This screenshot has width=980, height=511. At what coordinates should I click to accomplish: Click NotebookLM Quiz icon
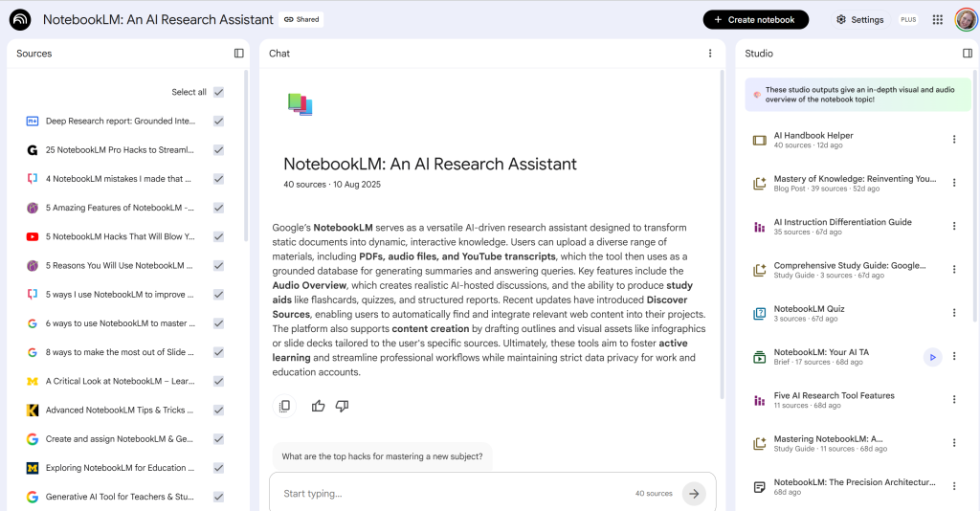759,314
